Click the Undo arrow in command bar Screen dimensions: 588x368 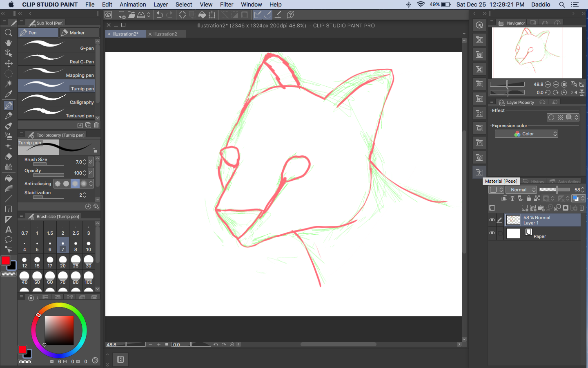pos(160,15)
